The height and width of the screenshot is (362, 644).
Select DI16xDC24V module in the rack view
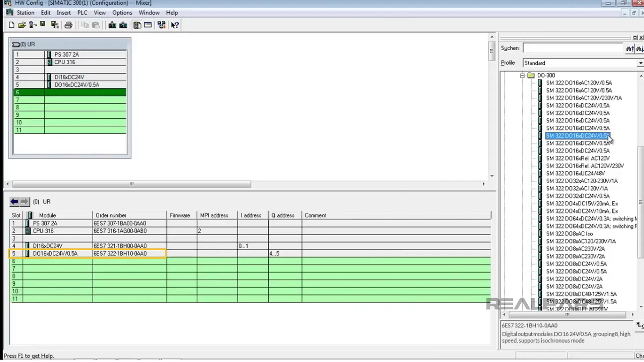(x=69, y=77)
